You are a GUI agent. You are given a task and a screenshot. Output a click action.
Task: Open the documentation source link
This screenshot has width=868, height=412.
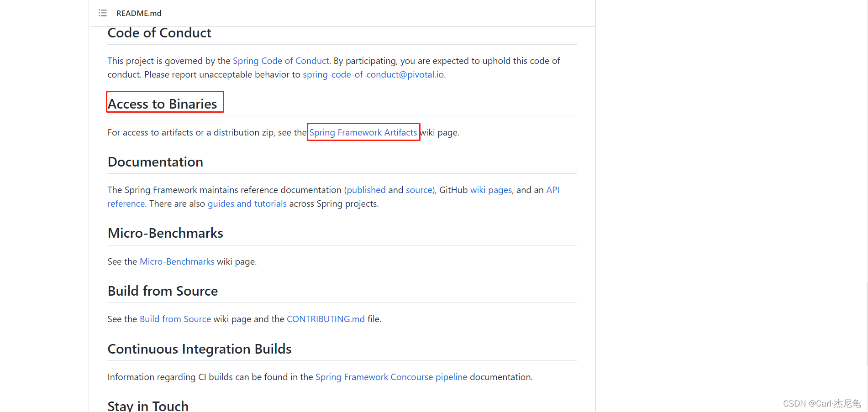pos(419,190)
